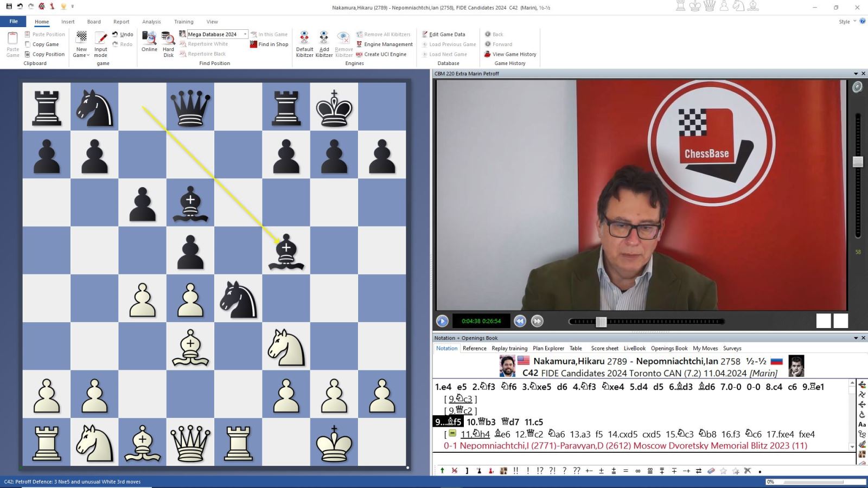
Task: Close the CBM 220 video pane
Action: click(x=864, y=74)
